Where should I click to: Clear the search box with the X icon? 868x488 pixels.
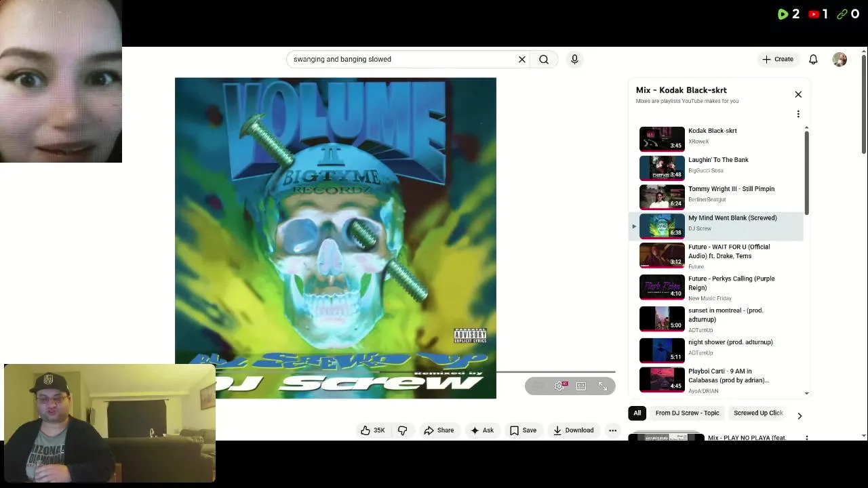522,60
